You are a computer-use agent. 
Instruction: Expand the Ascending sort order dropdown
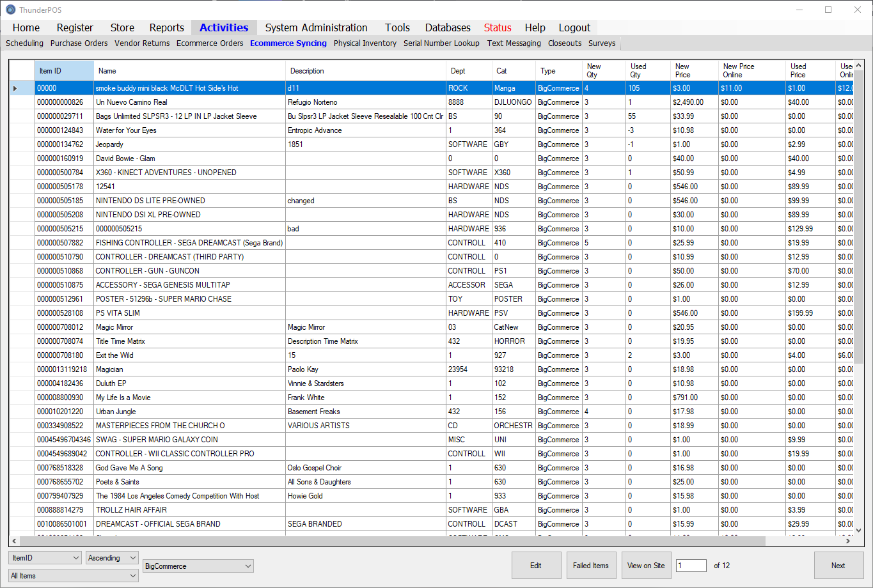112,558
